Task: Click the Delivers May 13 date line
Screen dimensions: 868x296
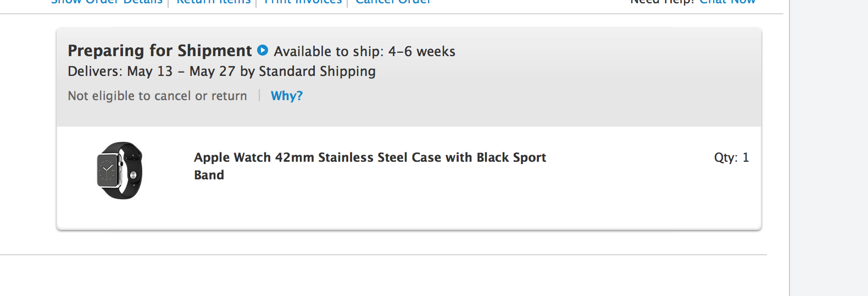Action: click(x=120, y=72)
